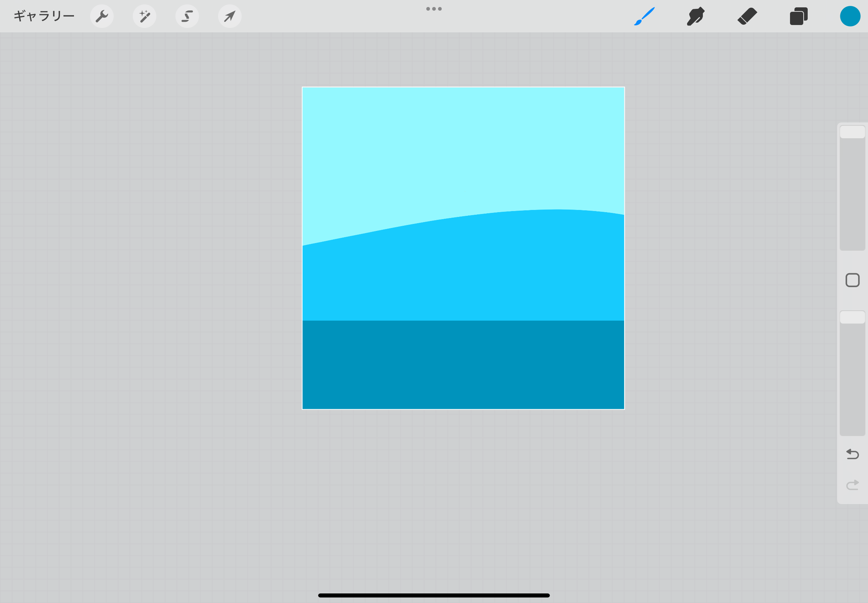Open the Actions wrench menu

pos(102,16)
